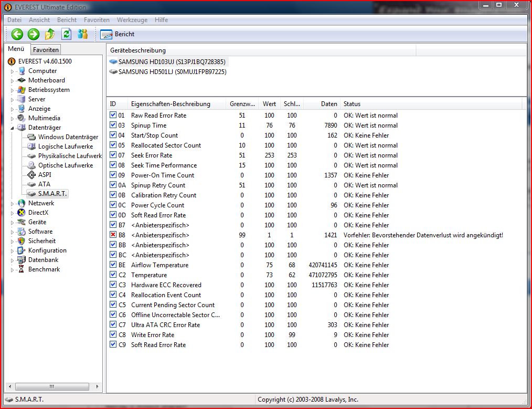The width and height of the screenshot is (532, 409).
Task: Click the Netzwerk globe icon
Action: (22, 203)
